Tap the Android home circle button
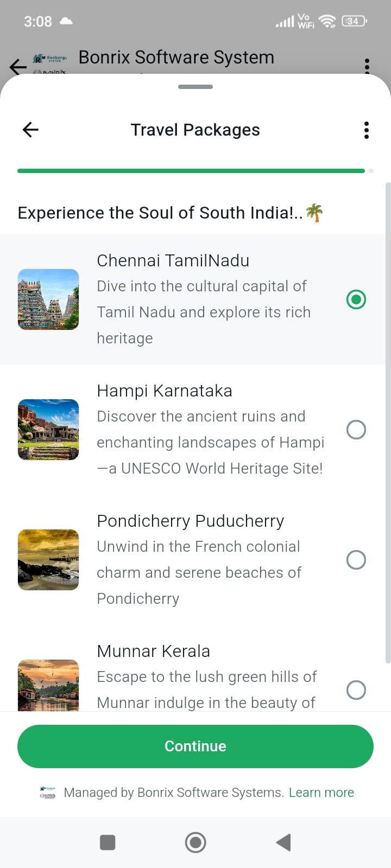 point(195,843)
